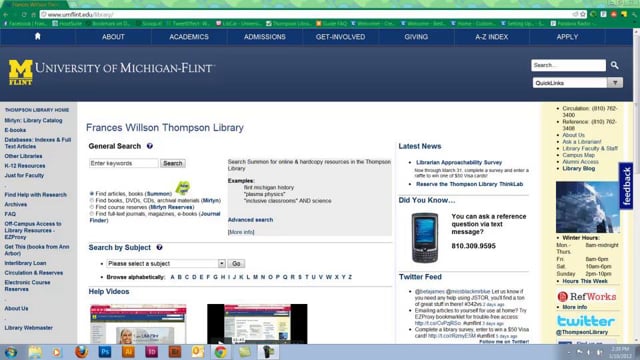Viewport: 640px width, 360px height.
Task: Open Library Blog link
Action: click(578, 168)
